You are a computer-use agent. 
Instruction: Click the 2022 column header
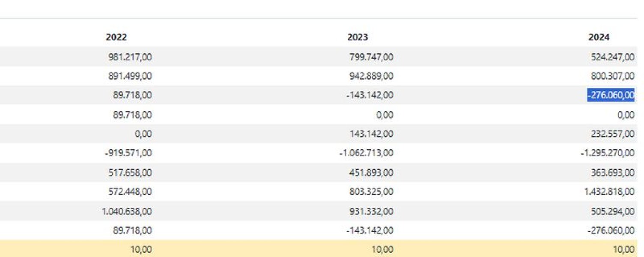[116, 37]
